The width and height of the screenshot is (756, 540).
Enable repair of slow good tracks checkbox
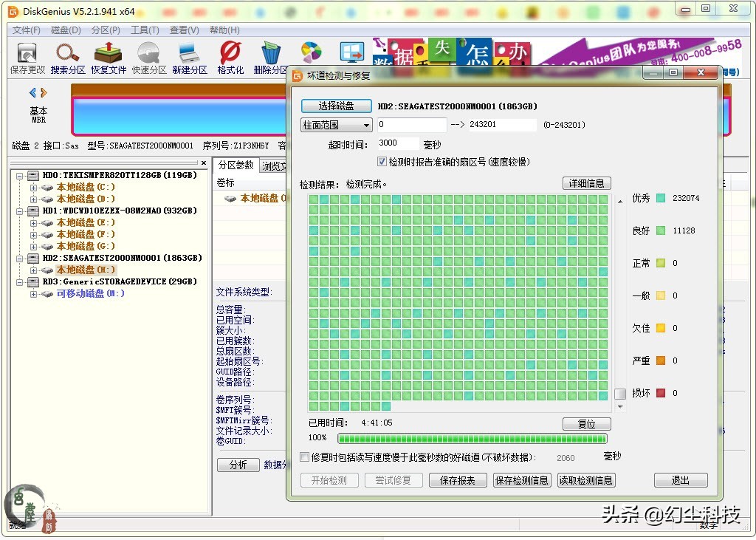point(304,457)
